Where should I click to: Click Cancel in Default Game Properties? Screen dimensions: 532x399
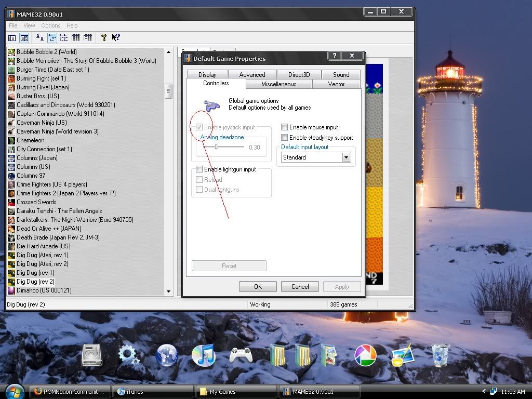300,287
